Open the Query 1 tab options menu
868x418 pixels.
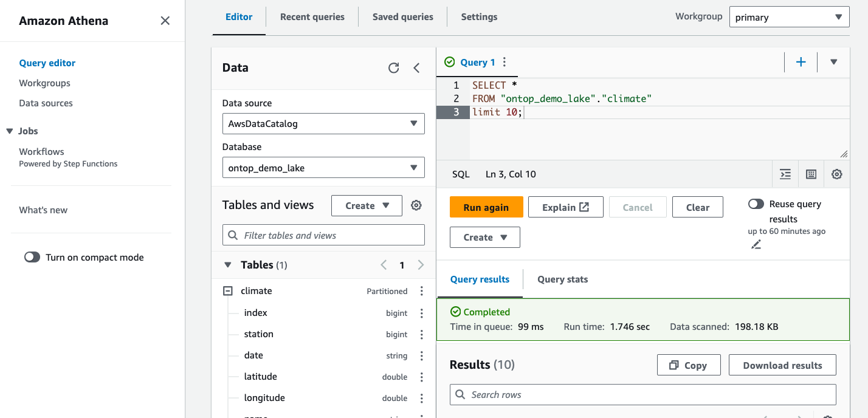[x=504, y=62]
